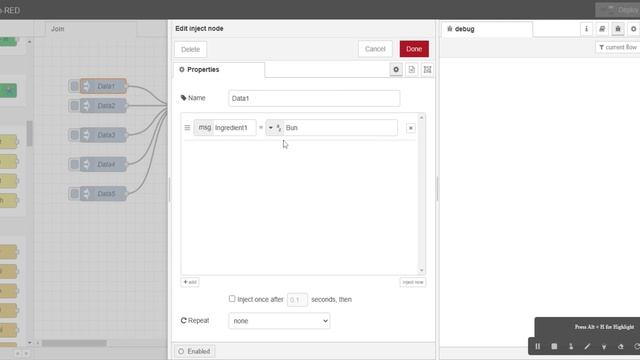This screenshot has height=360, width=640.
Task: Click the property list scroll-up arrow
Action: pyautogui.click(x=422, y=118)
